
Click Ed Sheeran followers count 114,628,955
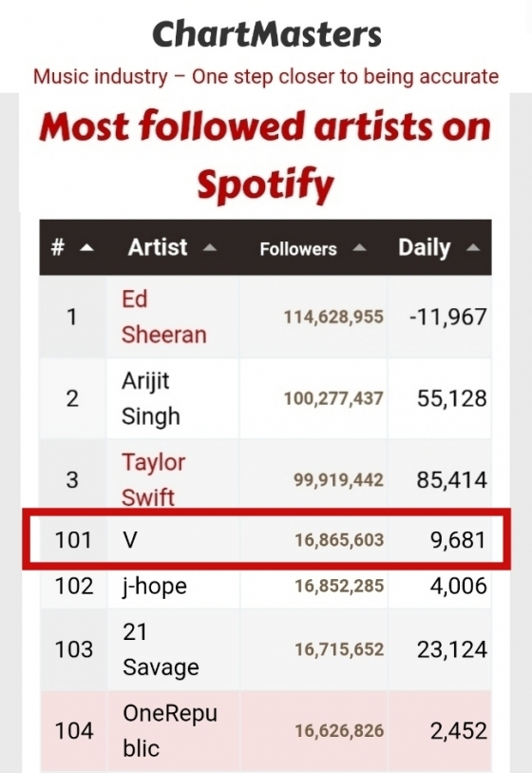(x=333, y=317)
